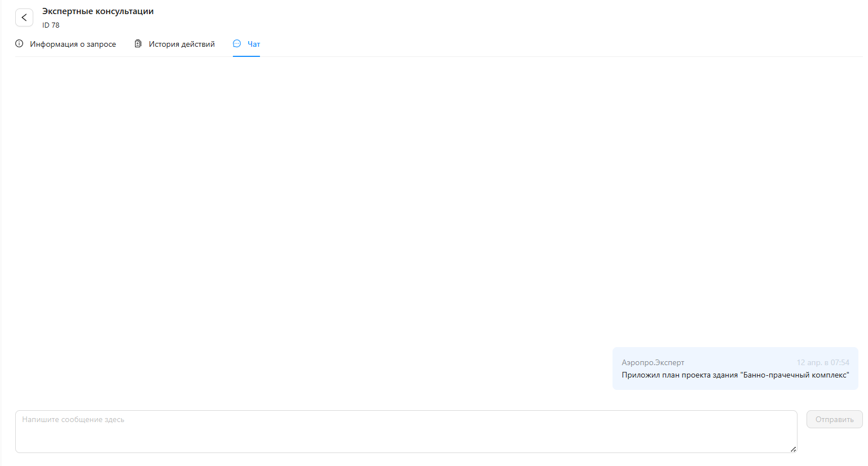Switch to the История действий tab

[182, 44]
